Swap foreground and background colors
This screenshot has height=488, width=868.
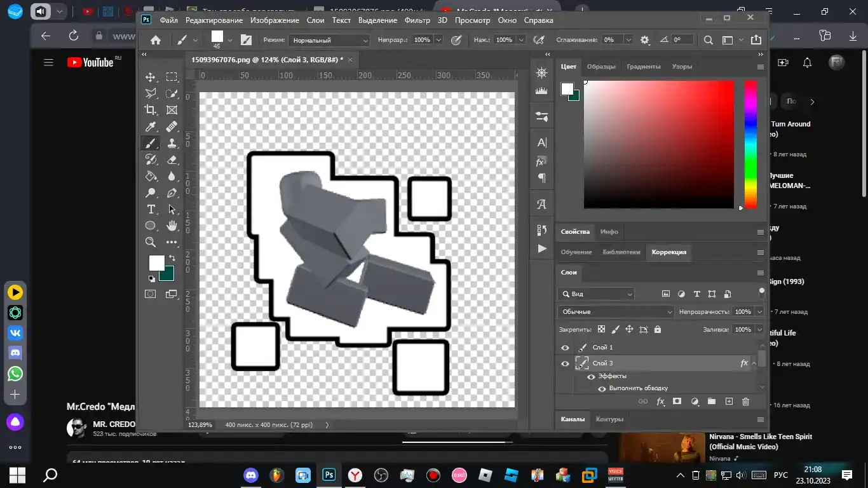[x=172, y=258]
